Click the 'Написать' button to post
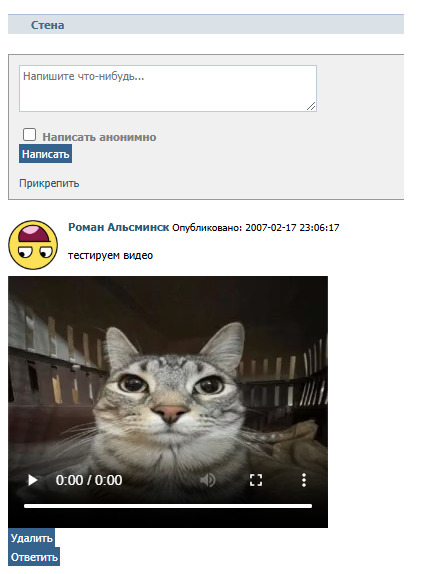 (45, 154)
